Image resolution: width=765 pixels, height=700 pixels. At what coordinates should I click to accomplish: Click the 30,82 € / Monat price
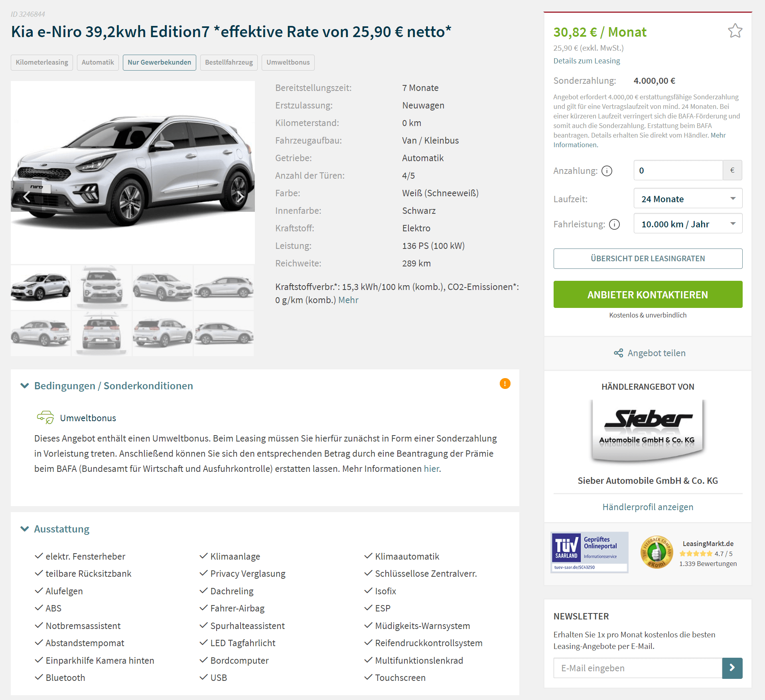pyautogui.click(x=600, y=32)
